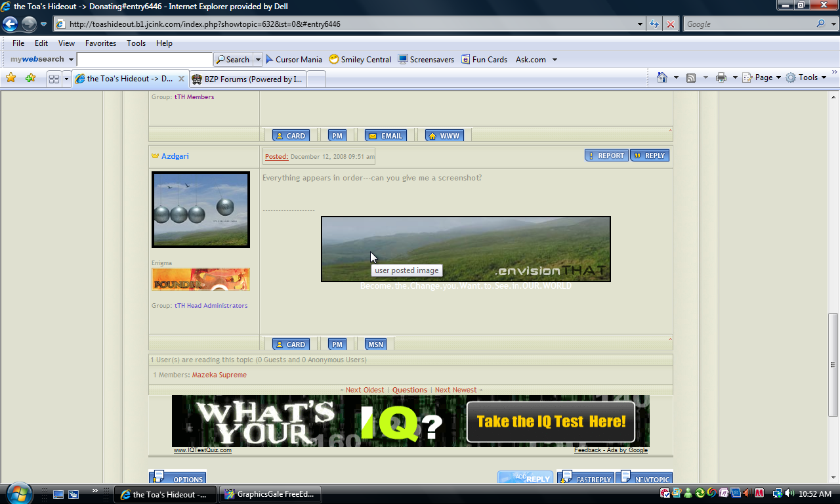Open the search provider dropdown arrow
This screenshot has height=504, width=840.
tap(832, 24)
